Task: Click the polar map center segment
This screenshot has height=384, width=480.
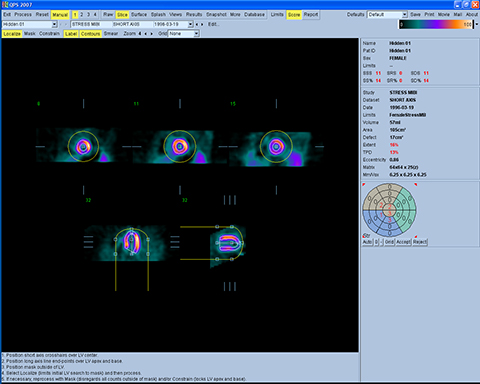Action: pos(389,210)
